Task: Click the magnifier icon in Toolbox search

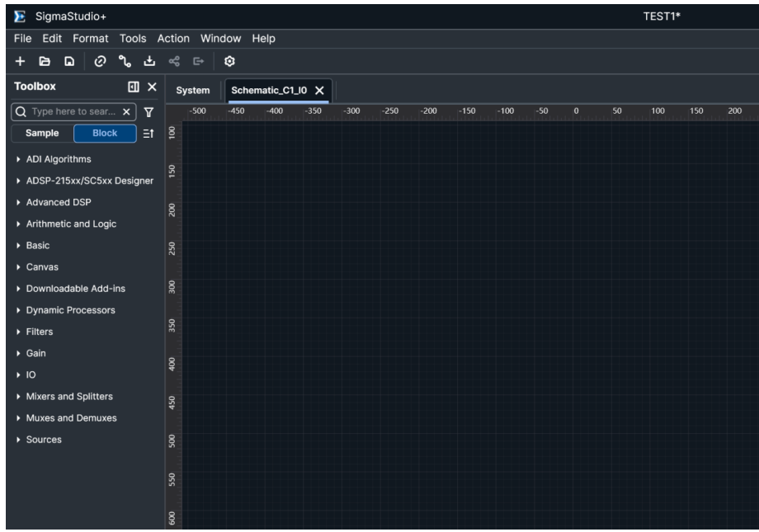Action: (x=21, y=112)
